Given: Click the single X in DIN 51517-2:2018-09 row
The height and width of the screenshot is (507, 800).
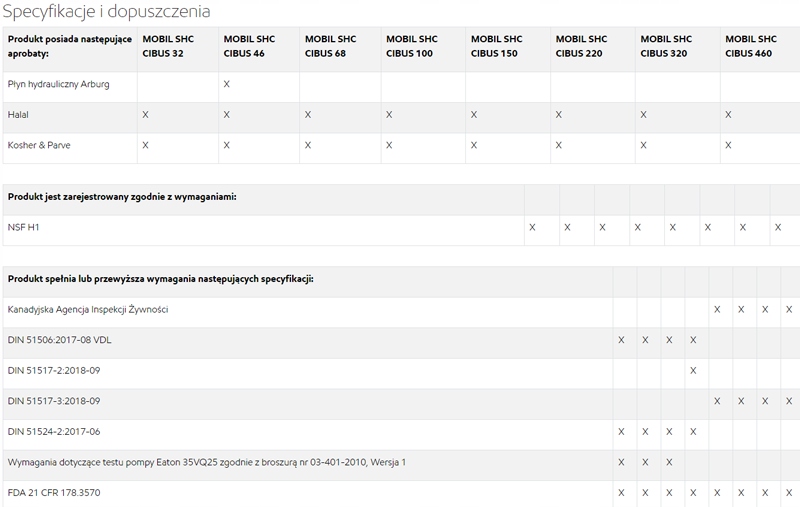Looking at the screenshot, I should pyautogui.click(x=693, y=371).
